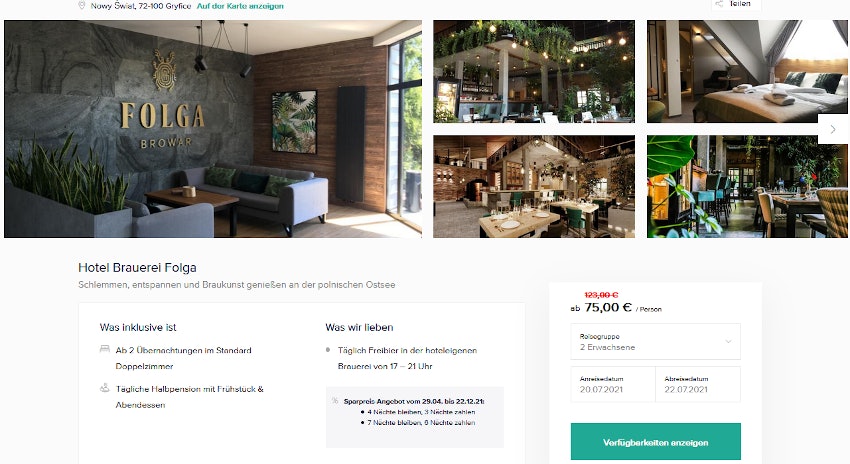Open the Abreisedatum date field
Screen dimensions: 850x464
pos(698,384)
